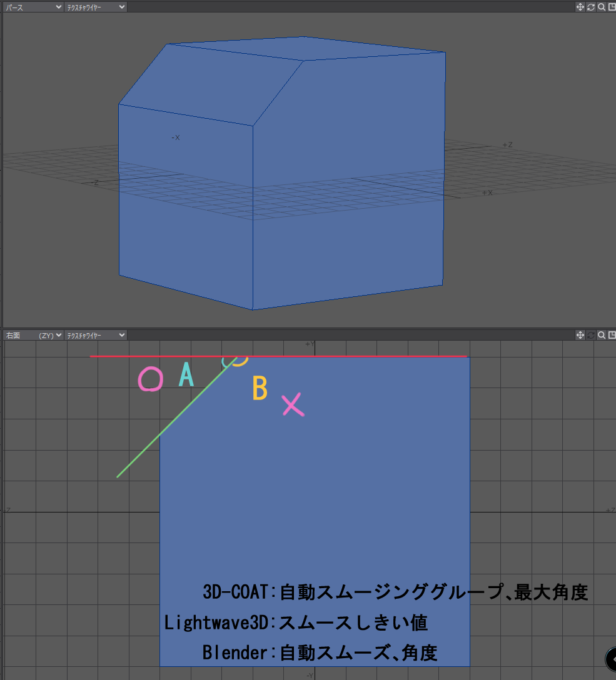The image size is (616, 680).
Task: Select the pan icon in the 右面 viewport
Action: pyautogui.click(x=580, y=335)
